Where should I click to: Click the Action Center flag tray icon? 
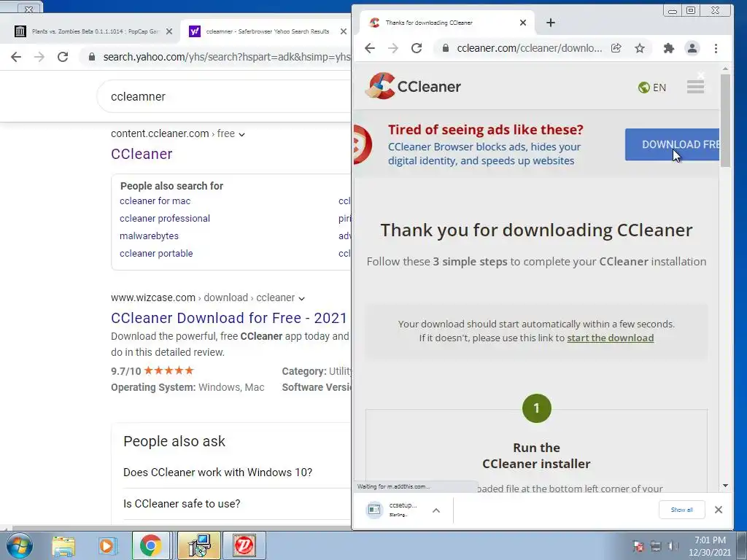click(x=639, y=546)
